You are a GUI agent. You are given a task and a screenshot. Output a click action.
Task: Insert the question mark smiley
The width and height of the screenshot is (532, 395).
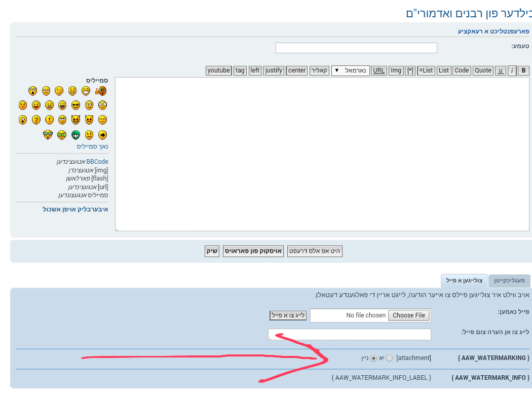click(x=36, y=120)
